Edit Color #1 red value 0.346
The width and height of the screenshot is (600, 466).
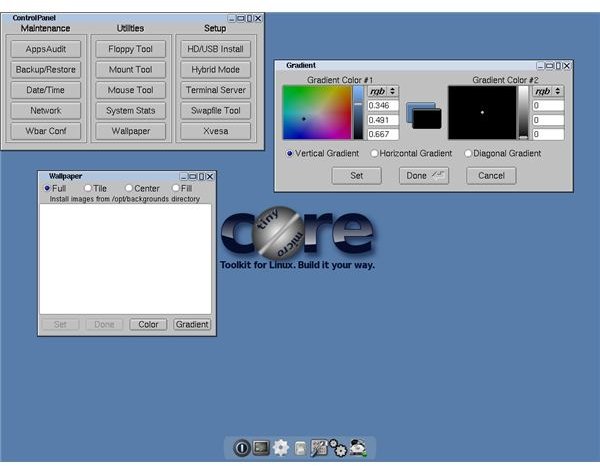383,106
